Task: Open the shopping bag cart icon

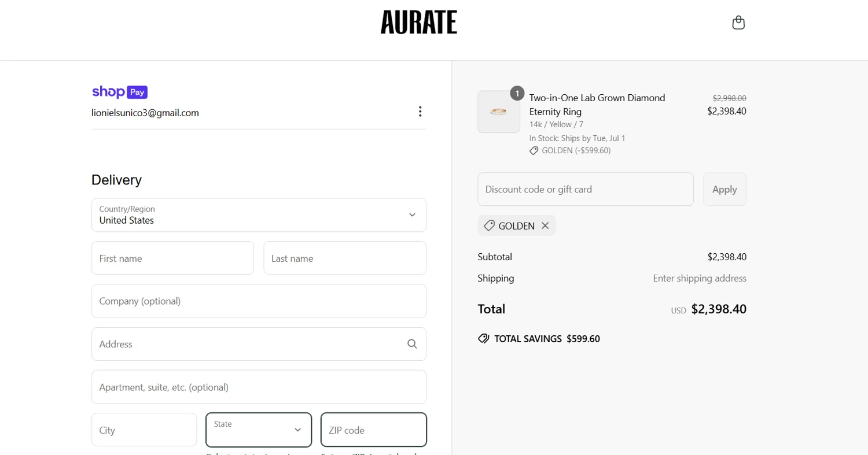Action: pyautogui.click(x=738, y=23)
